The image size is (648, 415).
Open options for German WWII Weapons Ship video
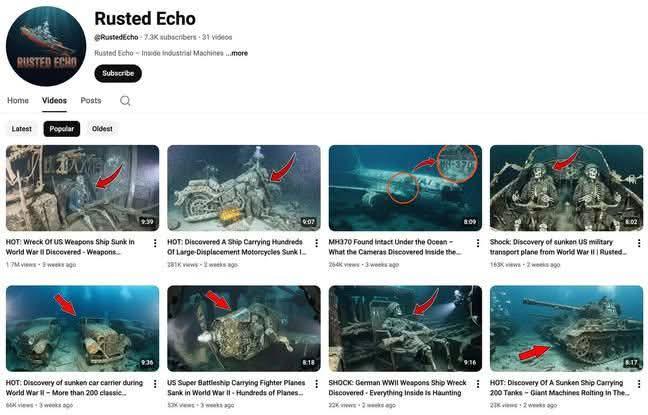point(477,384)
